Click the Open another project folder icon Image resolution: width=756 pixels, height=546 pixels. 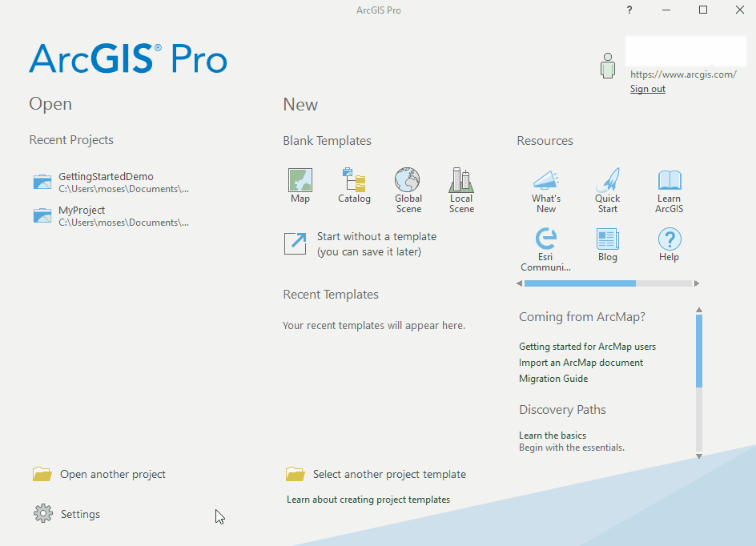(x=42, y=474)
